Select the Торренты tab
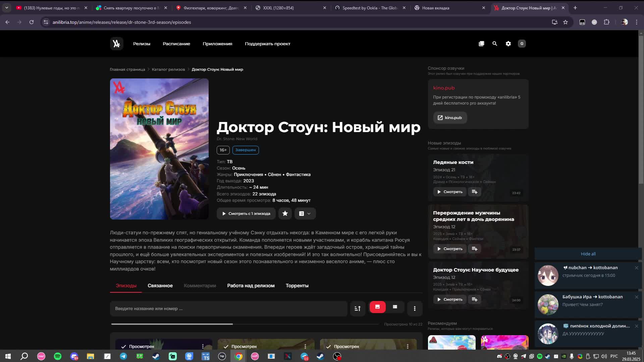644x362 pixels. (x=297, y=286)
